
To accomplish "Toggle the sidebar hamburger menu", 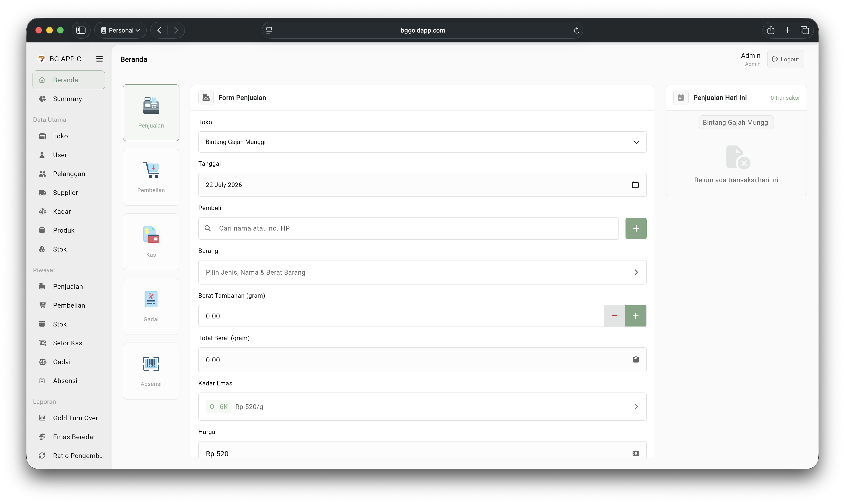I will (x=99, y=59).
